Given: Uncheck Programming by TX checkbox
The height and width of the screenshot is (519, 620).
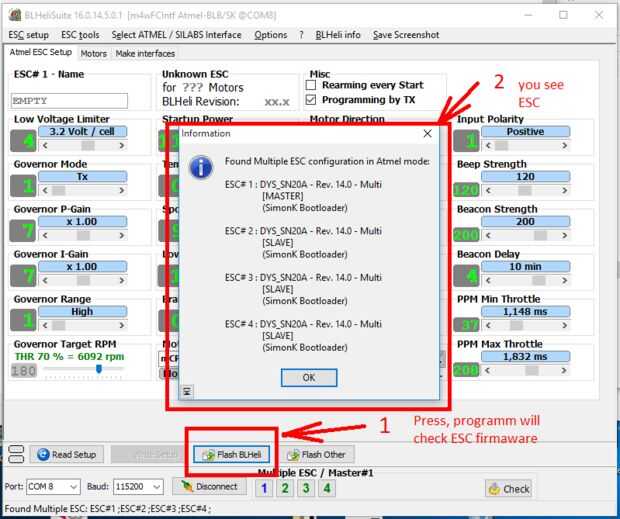Looking at the screenshot, I should click(311, 100).
